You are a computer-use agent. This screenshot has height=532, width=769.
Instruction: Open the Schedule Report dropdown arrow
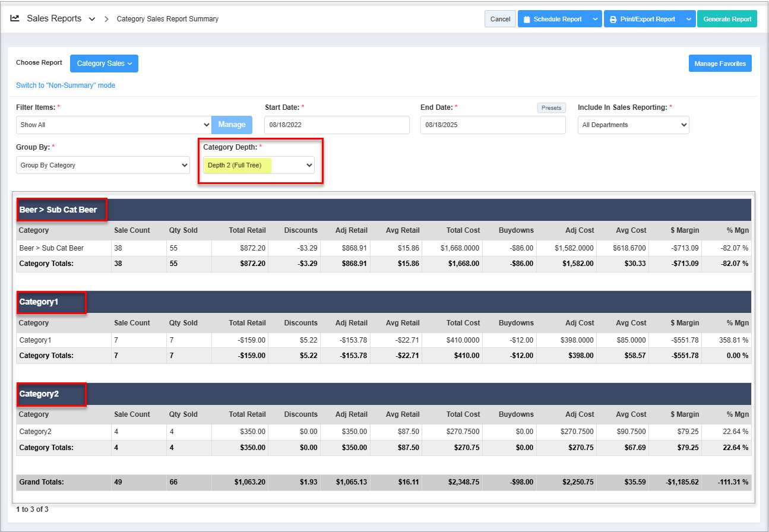(595, 19)
